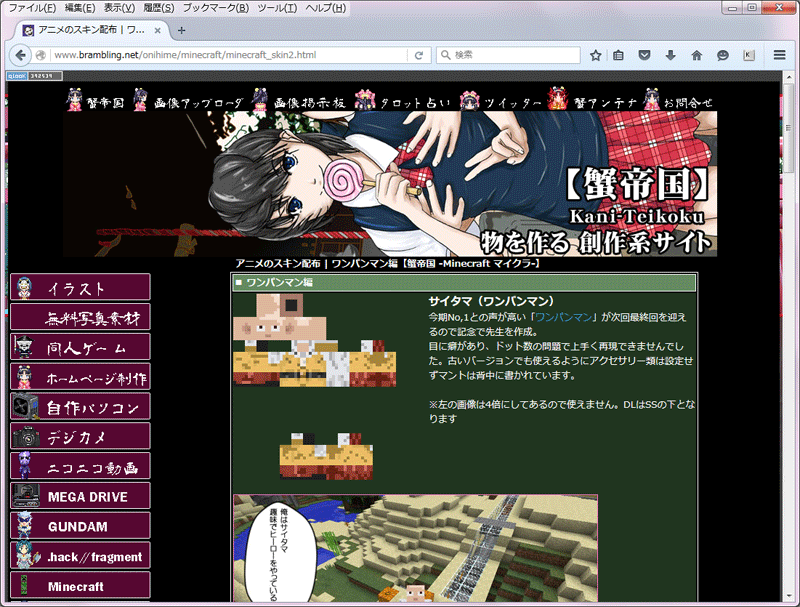Open the downloads arrow icon

[x=670, y=55]
